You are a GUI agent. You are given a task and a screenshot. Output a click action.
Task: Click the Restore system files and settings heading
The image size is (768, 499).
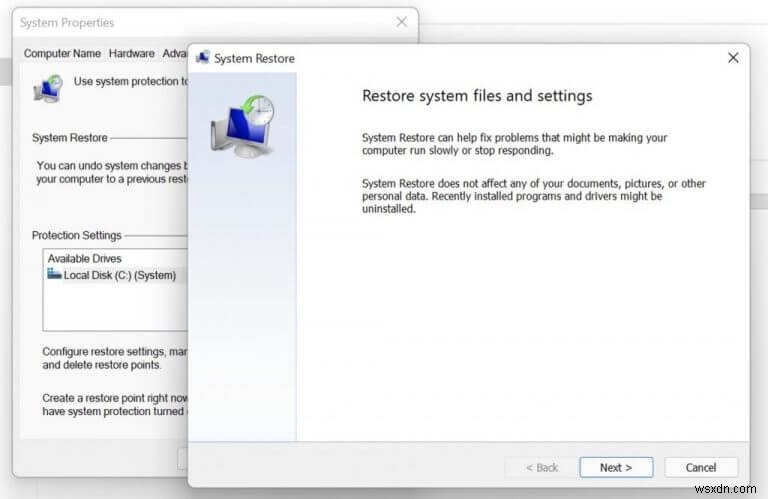pyautogui.click(x=477, y=95)
